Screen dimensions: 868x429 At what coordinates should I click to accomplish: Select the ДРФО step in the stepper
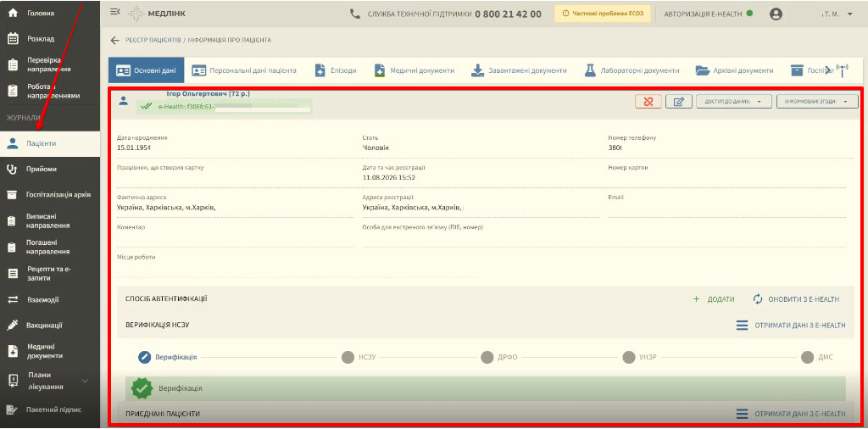coord(499,357)
